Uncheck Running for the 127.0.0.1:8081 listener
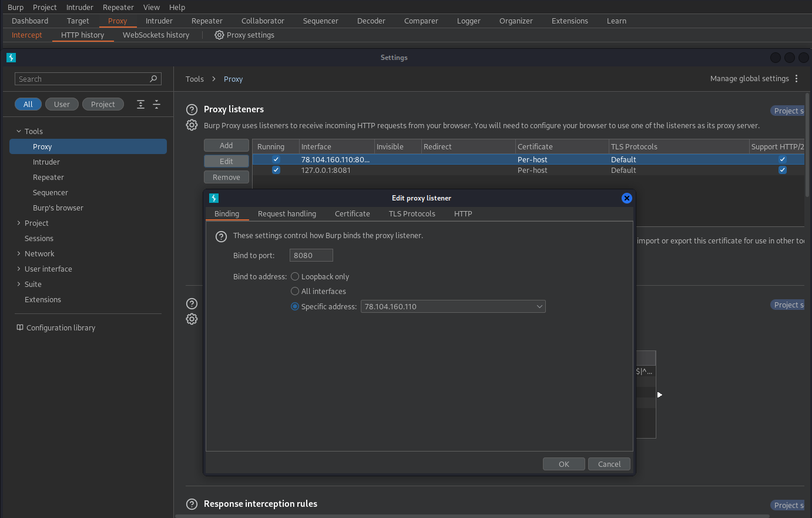The width and height of the screenshot is (812, 518). pos(276,170)
